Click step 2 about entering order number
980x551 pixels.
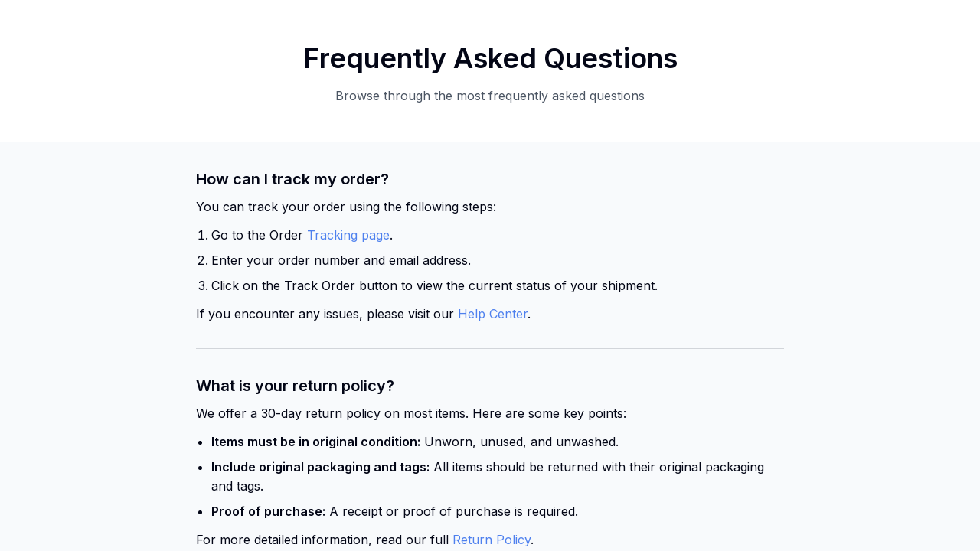pyautogui.click(x=341, y=260)
